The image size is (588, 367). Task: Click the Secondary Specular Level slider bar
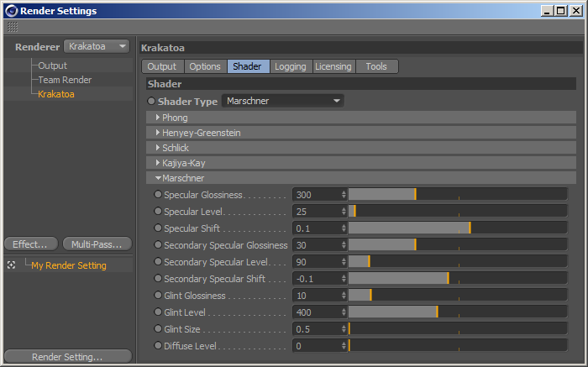[458, 262]
